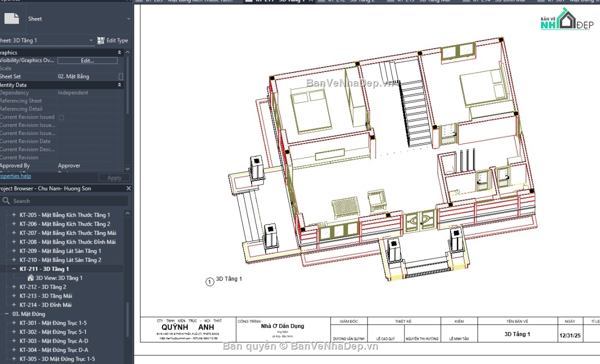Click 'LÊ CAO QUÝ' in the title block

tap(385, 338)
